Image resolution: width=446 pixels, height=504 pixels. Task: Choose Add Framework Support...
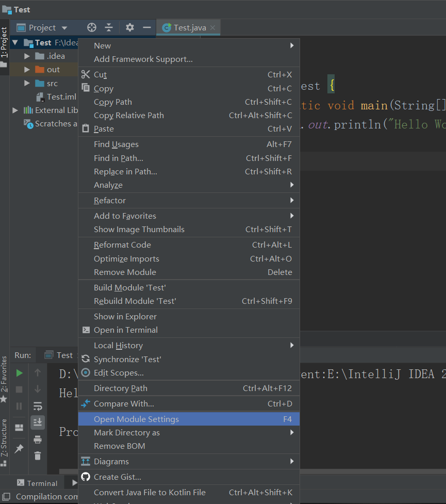pyautogui.click(x=189, y=59)
